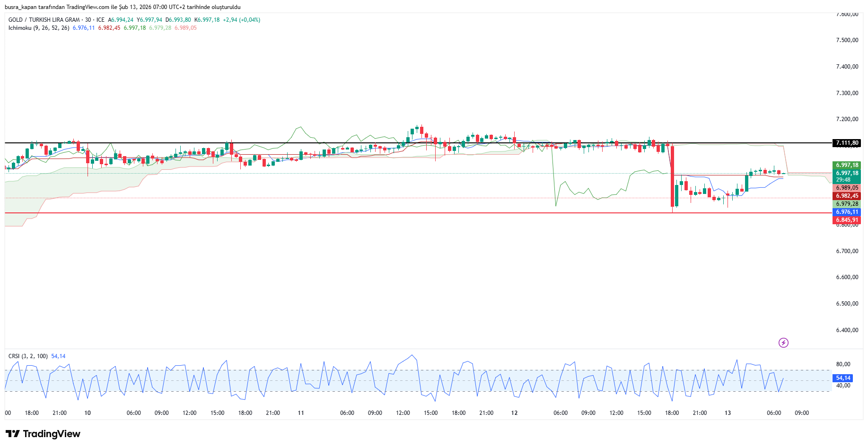868x448 pixels.
Task: Click the dark red 6.982,45 price axis tag
Action: 847,196
